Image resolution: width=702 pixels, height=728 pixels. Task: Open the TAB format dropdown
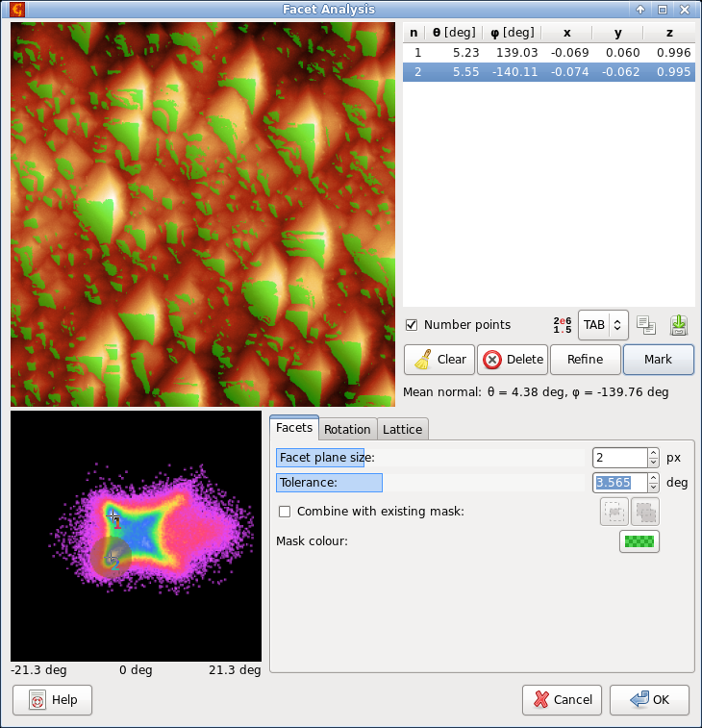pos(603,325)
